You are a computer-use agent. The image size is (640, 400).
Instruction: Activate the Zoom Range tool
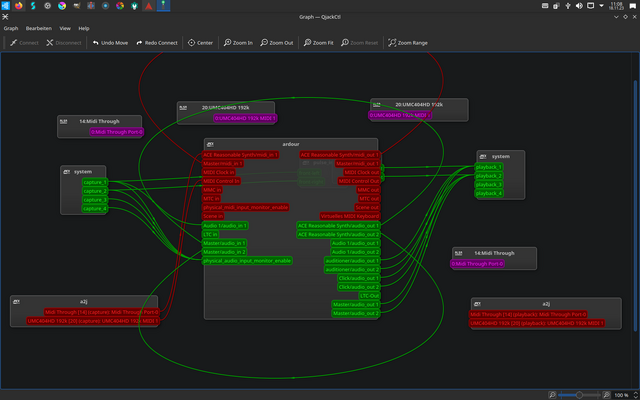(x=408, y=43)
